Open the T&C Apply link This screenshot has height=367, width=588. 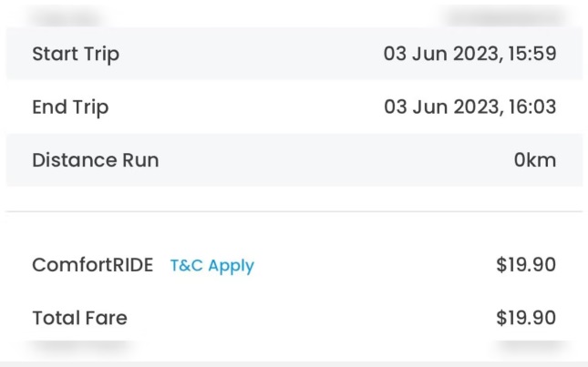[x=211, y=266]
